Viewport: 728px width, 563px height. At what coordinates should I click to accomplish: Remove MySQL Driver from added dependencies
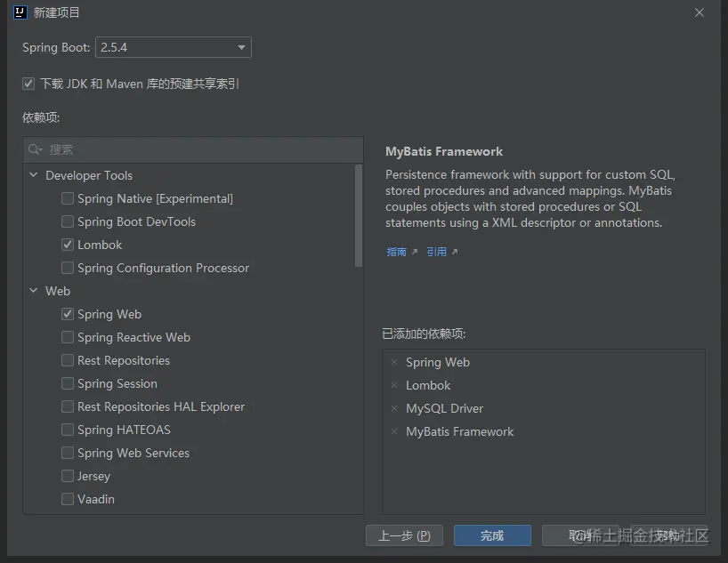394,408
